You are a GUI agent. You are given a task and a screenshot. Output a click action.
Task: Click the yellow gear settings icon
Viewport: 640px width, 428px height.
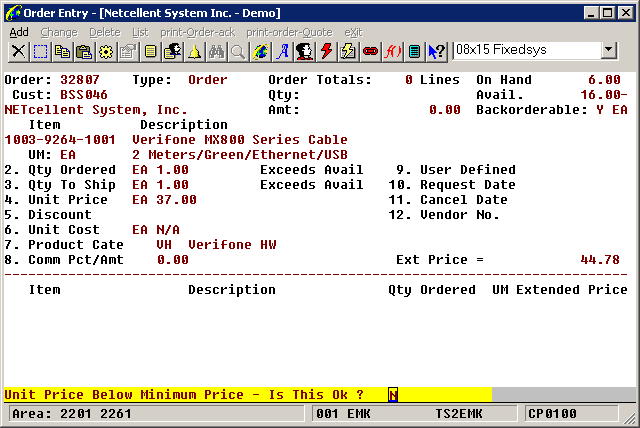pos(107,52)
